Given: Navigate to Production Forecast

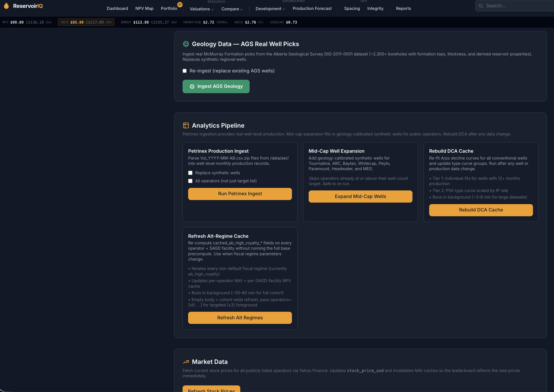Looking at the screenshot, I should (312, 9).
